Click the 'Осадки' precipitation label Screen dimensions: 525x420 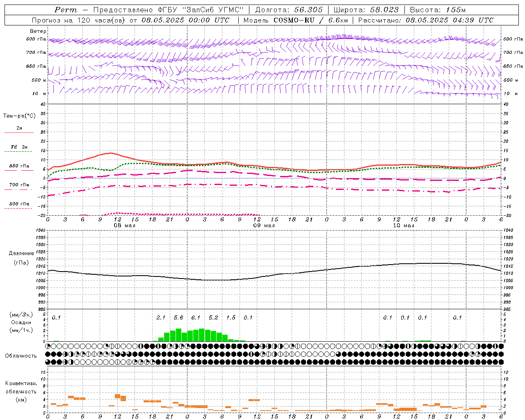21,322
